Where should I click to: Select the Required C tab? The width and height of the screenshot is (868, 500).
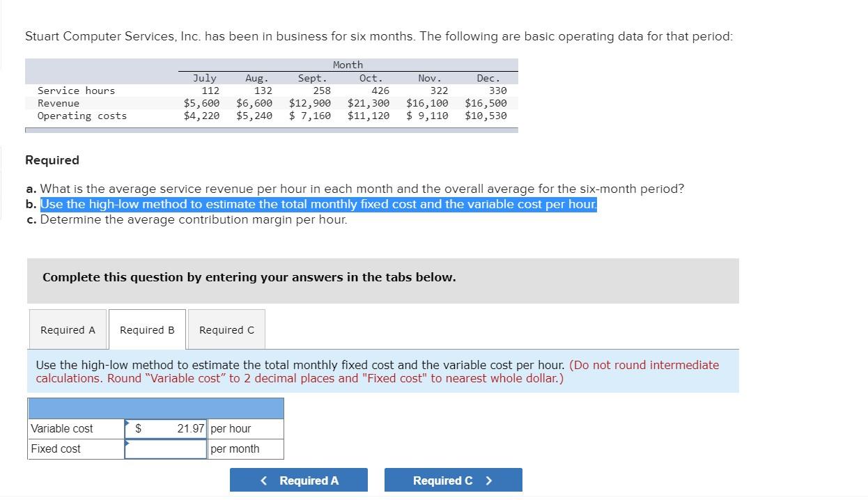pyautogui.click(x=226, y=330)
